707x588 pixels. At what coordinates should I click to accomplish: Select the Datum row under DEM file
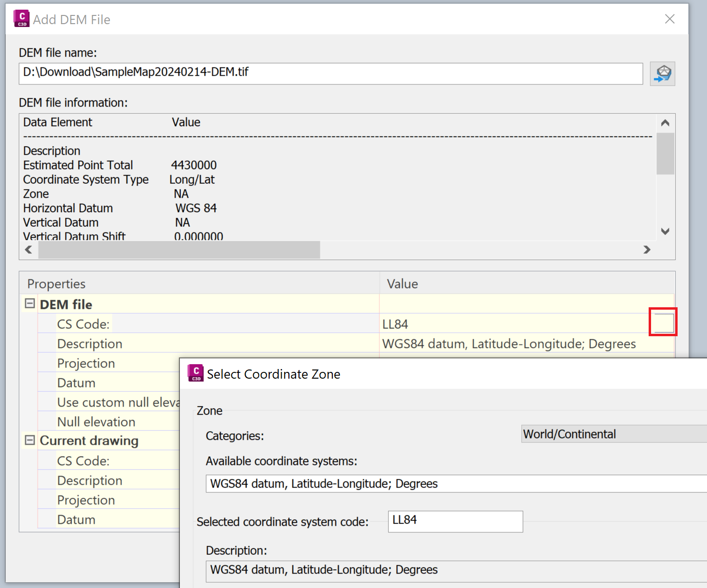(109, 383)
